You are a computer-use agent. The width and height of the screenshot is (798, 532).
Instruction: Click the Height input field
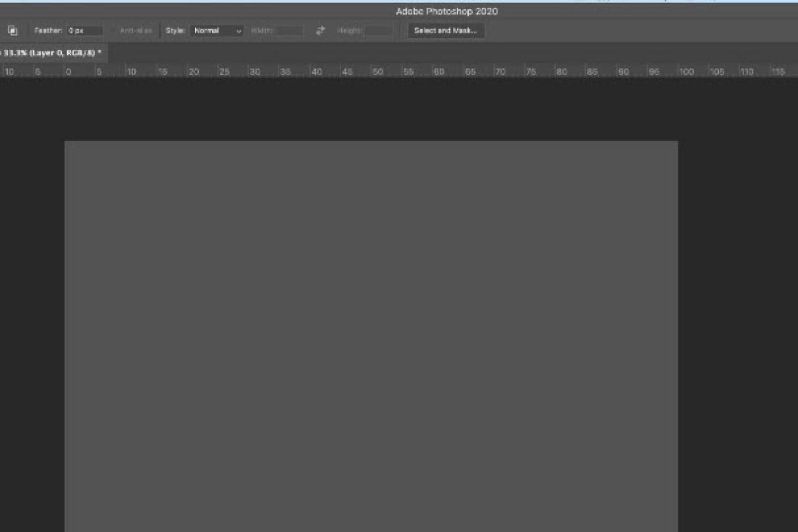coord(379,31)
